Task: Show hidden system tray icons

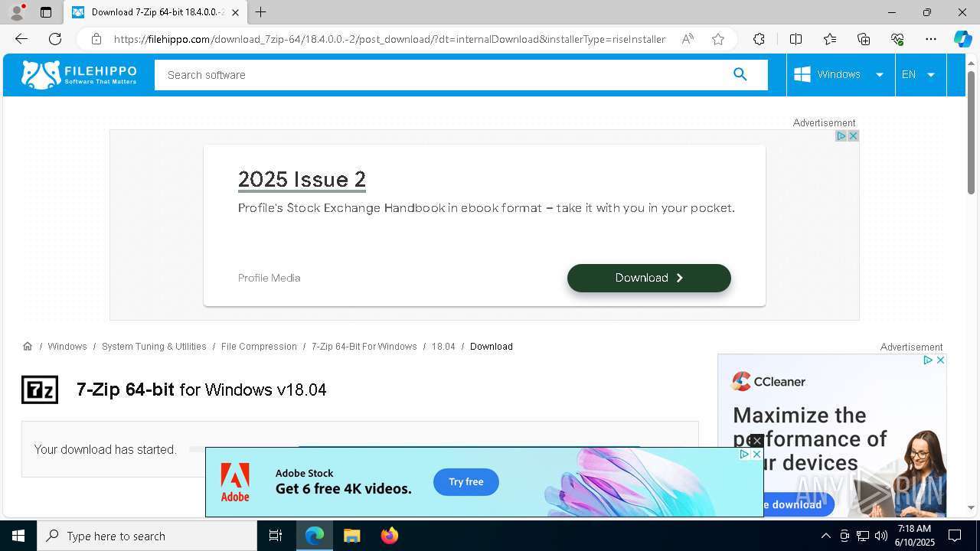Action: pos(825,536)
